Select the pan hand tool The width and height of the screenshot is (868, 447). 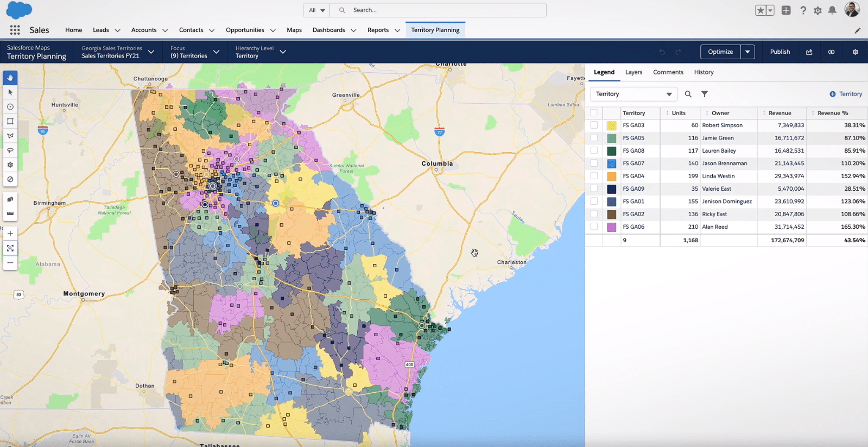pyautogui.click(x=10, y=78)
